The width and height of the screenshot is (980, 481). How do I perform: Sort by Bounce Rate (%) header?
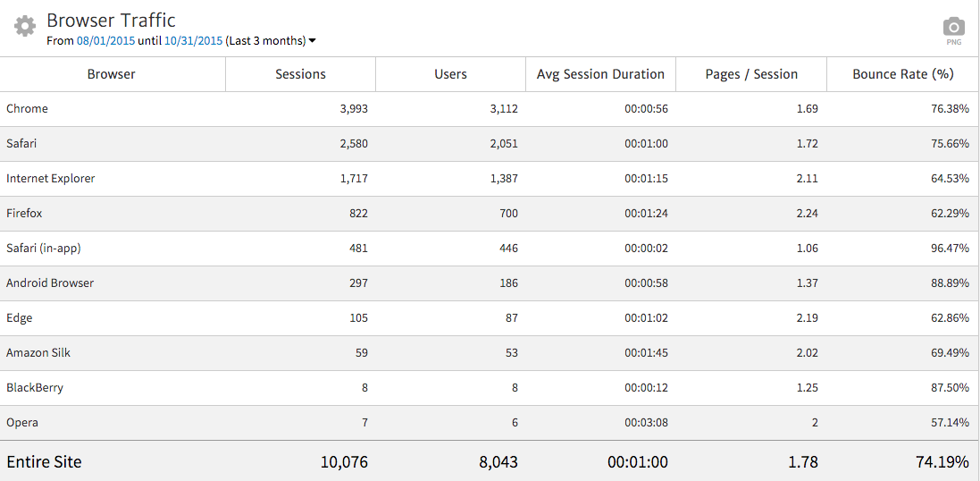pyautogui.click(x=903, y=74)
